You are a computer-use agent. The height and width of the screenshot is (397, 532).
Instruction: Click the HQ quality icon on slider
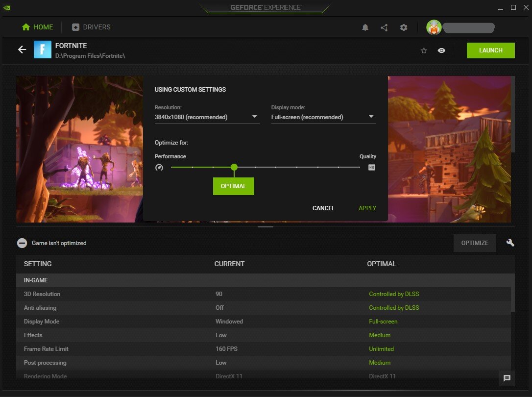pyautogui.click(x=372, y=167)
